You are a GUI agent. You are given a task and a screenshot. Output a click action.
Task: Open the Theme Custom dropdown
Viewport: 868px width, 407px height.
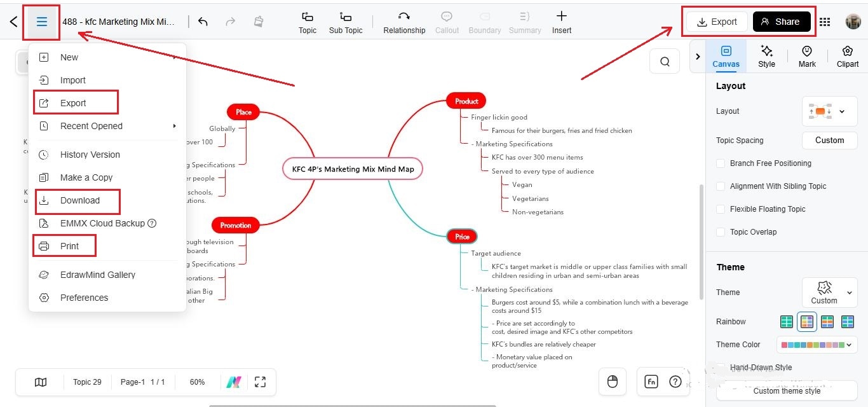829,293
